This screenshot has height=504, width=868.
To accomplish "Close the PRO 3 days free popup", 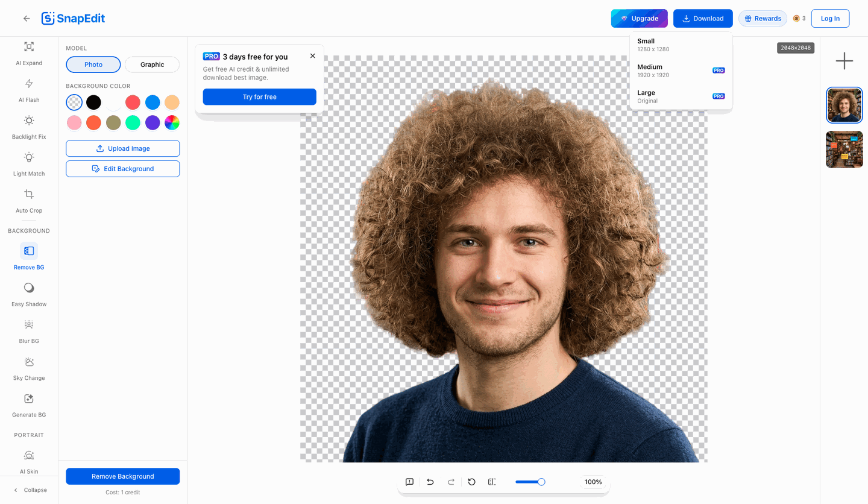I will point(312,56).
